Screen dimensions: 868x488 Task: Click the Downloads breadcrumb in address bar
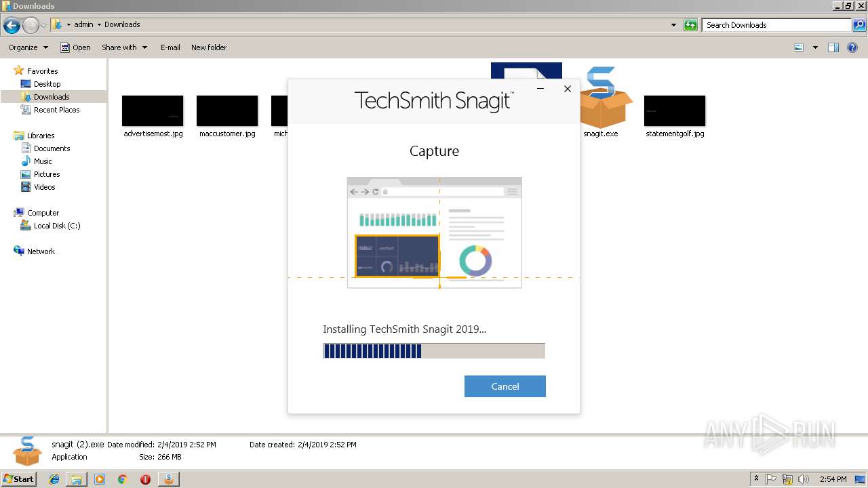click(122, 24)
